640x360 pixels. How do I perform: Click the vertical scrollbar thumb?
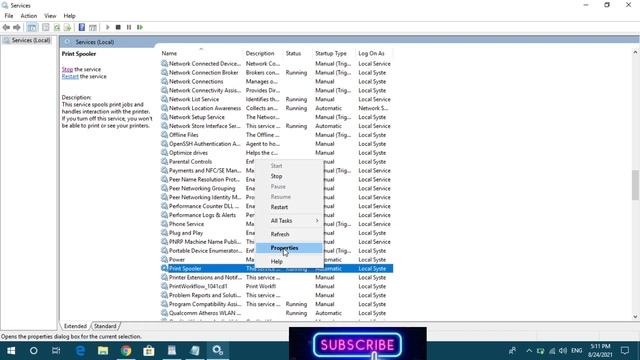coord(635,185)
